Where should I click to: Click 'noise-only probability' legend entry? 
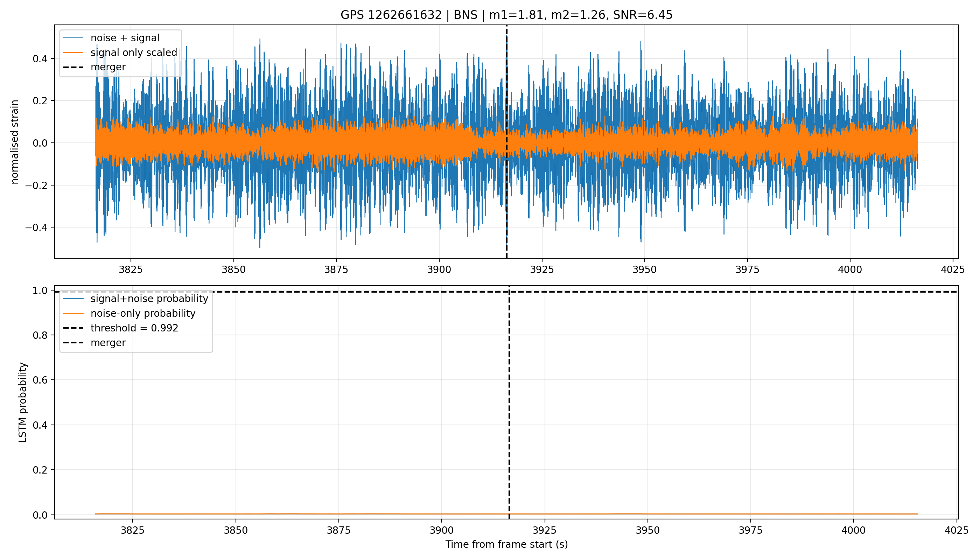coord(143,314)
